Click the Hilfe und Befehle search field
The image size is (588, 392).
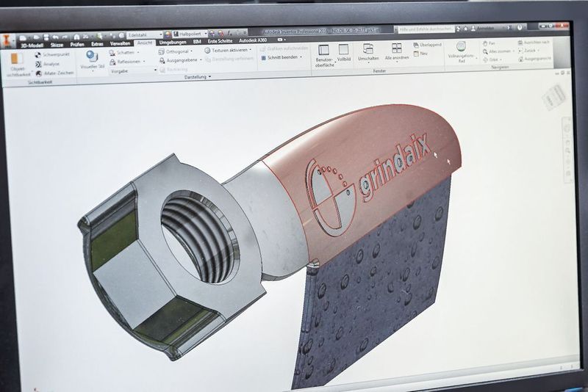pos(426,29)
